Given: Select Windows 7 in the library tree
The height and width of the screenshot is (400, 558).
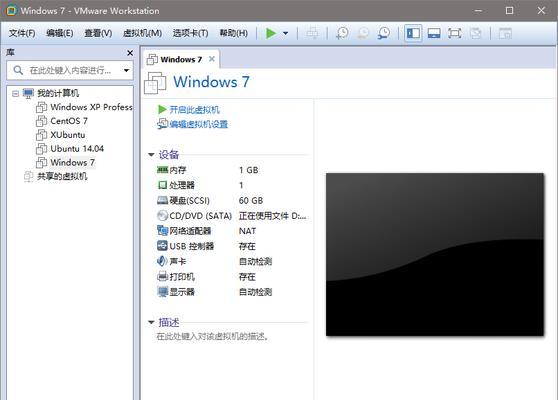Looking at the screenshot, I should coord(73,163).
